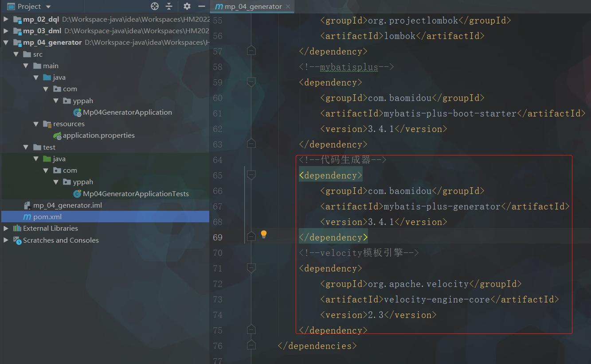Open application.properties file

coord(98,136)
